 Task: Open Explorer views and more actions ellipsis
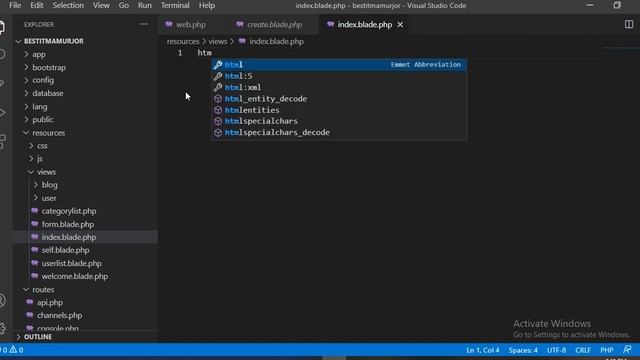coord(144,24)
